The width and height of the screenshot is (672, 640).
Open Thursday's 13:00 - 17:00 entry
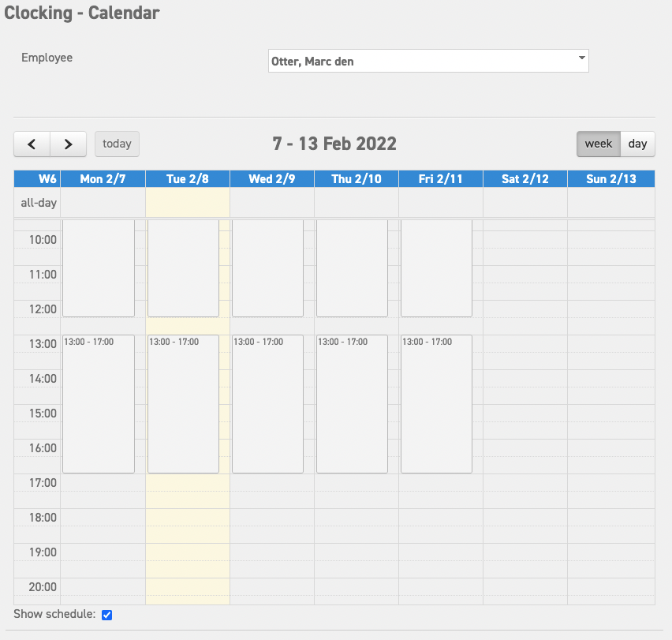pyautogui.click(x=352, y=404)
